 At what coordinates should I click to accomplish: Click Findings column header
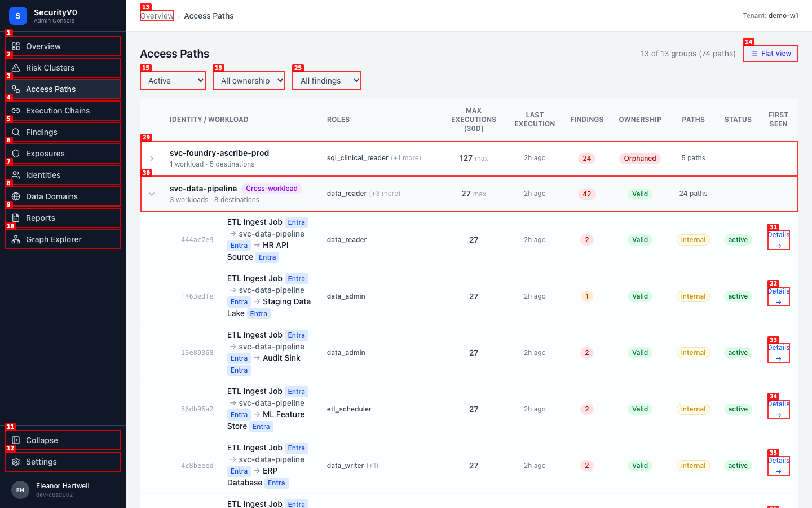pos(587,120)
